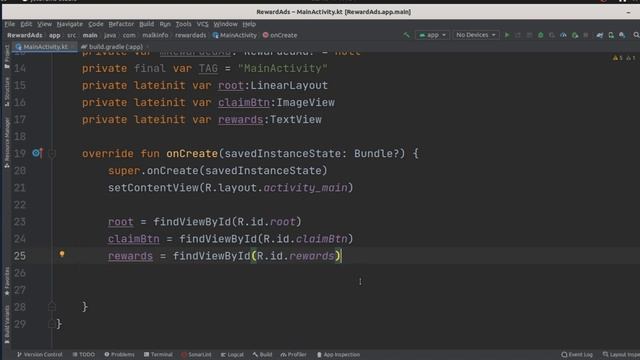Open the Navigate menu

click(x=70, y=24)
